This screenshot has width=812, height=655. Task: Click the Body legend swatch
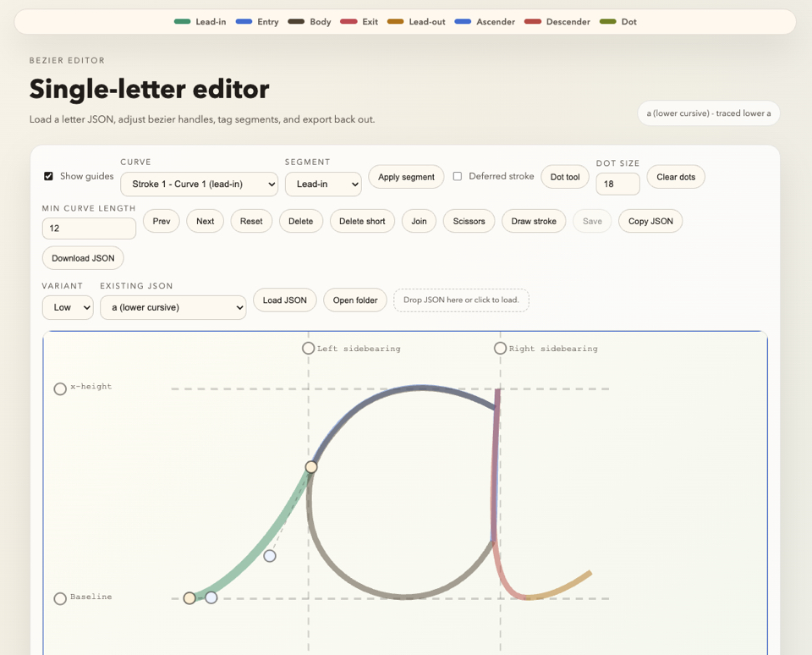point(296,22)
